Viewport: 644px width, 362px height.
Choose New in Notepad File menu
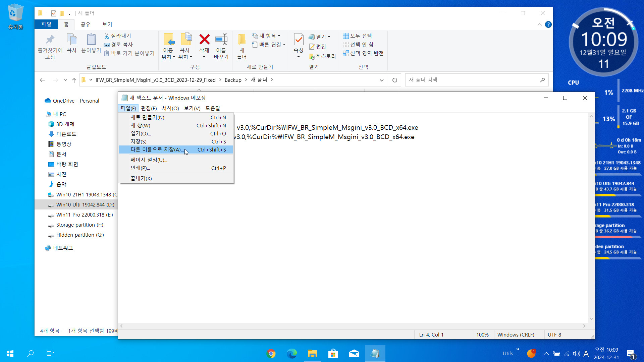pyautogui.click(x=176, y=118)
